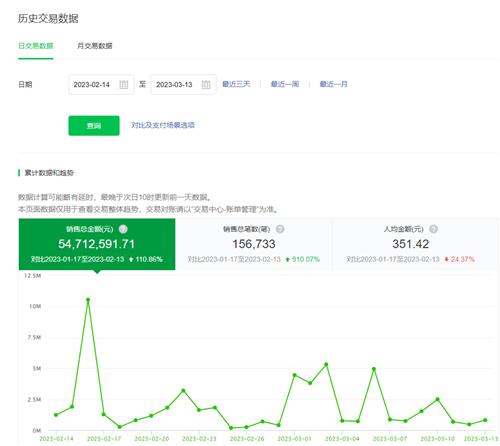The width and height of the screenshot is (500, 446).
Task: Open calendar icon for end date 2023-03-13
Action: click(x=206, y=85)
